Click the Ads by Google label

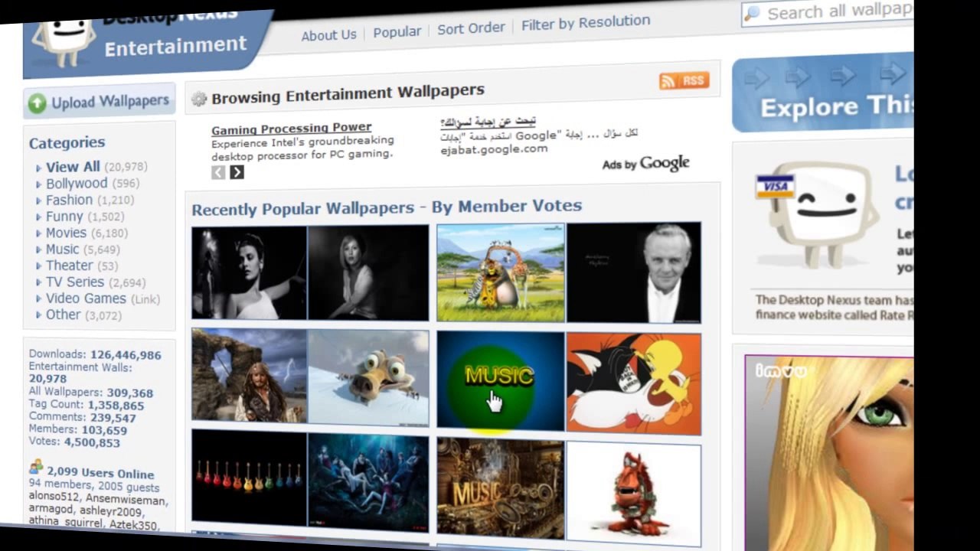click(645, 164)
